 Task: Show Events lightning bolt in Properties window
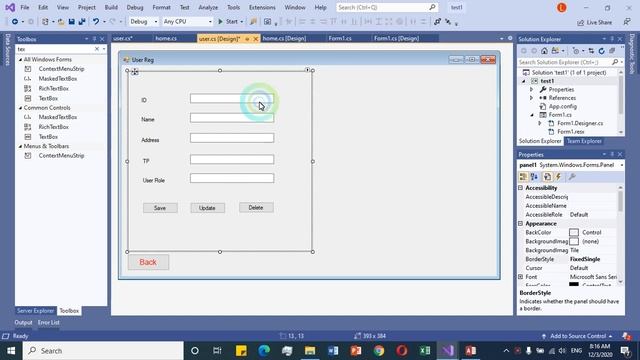558,177
